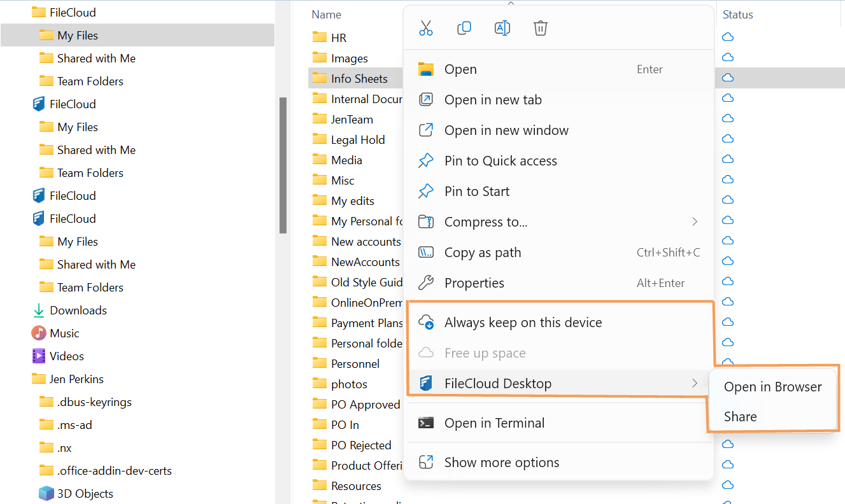Click Share in FileCloud submenu

[741, 417]
